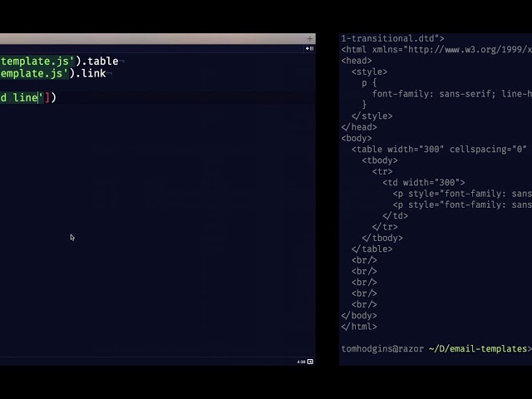Viewport: 532px width, 399px height.
Task: Click the string "d line'" in the editor
Action: pos(22,98)
